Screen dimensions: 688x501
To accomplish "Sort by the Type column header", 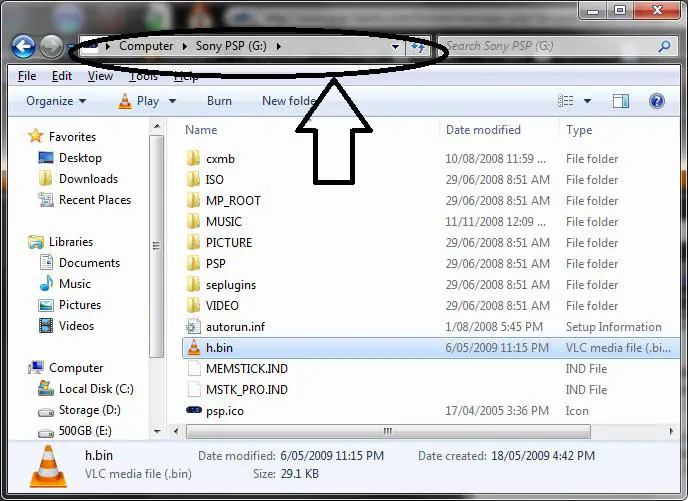I will pos(579,130).
